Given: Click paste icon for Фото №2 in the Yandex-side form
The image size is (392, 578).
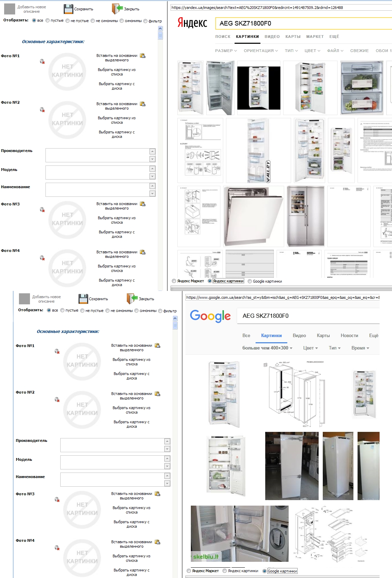Looking at the screenshot, I should tap(143, 104).
